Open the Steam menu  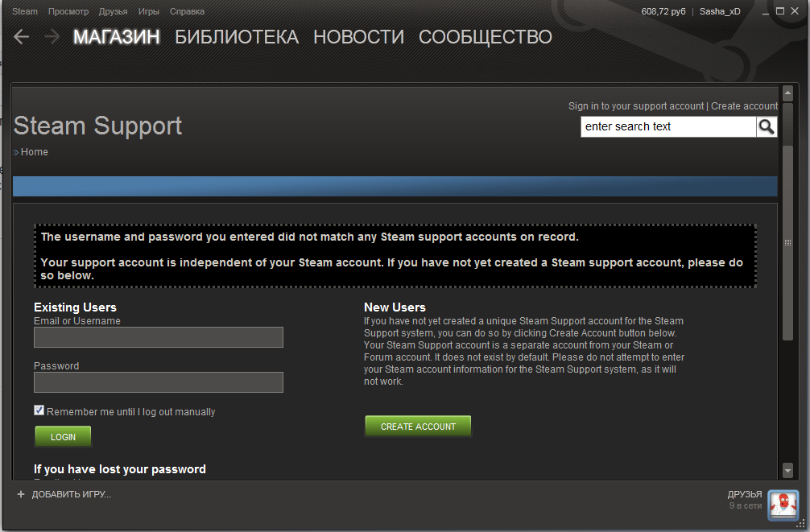[25, 11]
